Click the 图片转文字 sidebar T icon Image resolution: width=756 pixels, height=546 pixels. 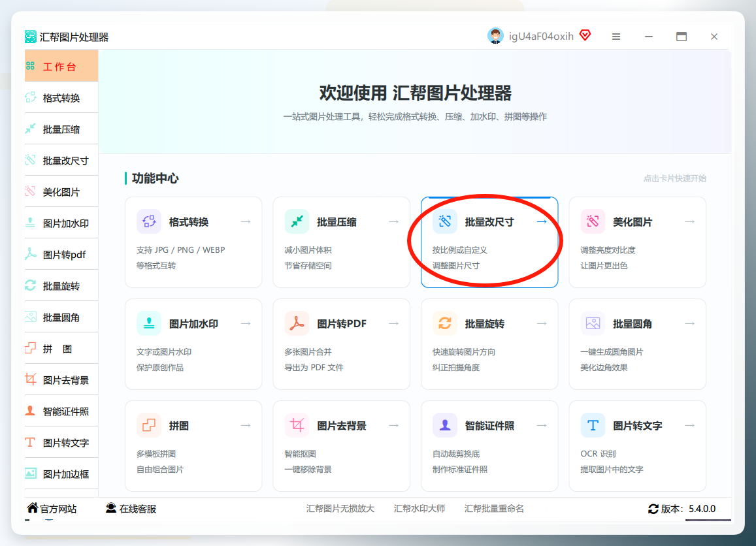(x=30, y=442)
